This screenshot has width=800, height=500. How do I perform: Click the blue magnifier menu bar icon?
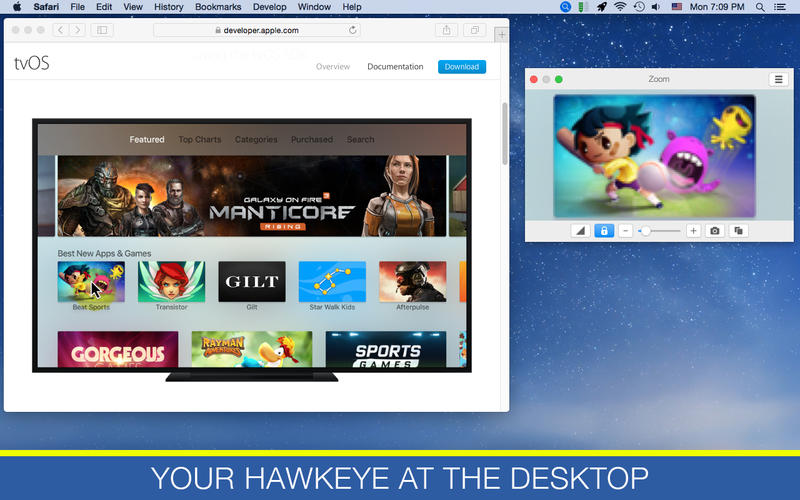click(565, 7)
